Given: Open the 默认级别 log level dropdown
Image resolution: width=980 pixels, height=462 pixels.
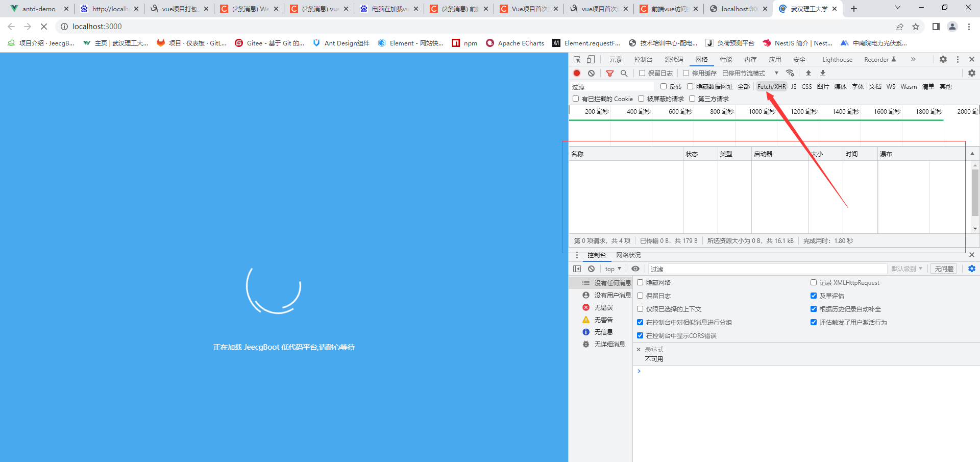Looking at the screenshot, I should [x=907, y=269].
